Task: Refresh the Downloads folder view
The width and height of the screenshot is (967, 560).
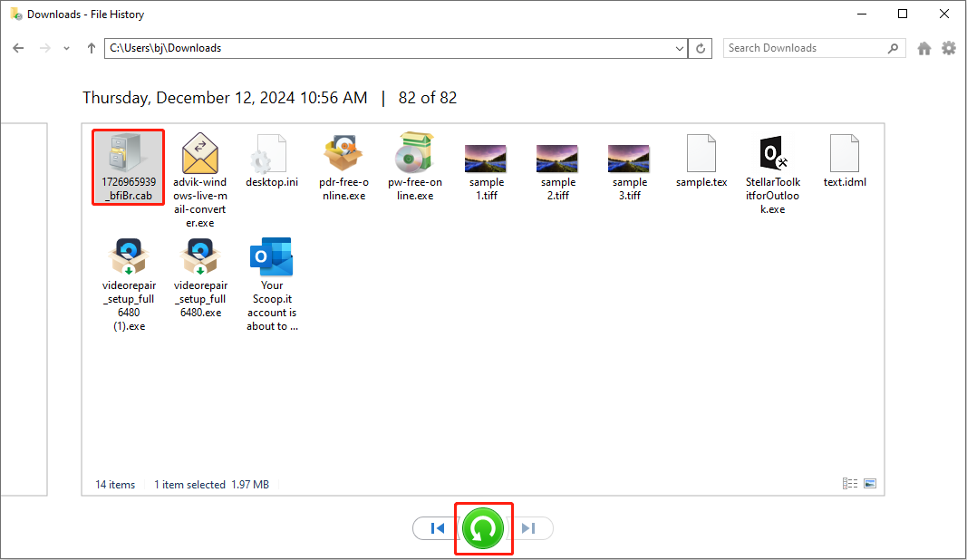Action: click(x=701, y=48)
